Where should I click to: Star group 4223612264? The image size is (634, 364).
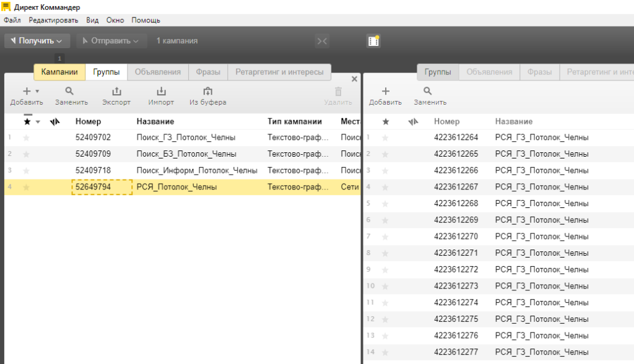[385, 138]
